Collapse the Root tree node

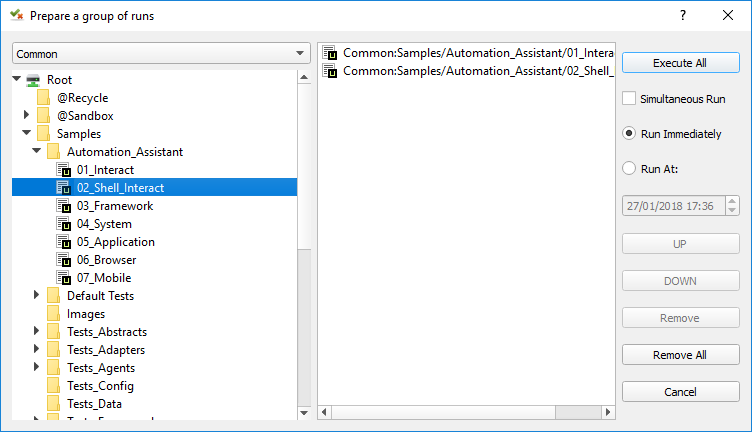17,78
